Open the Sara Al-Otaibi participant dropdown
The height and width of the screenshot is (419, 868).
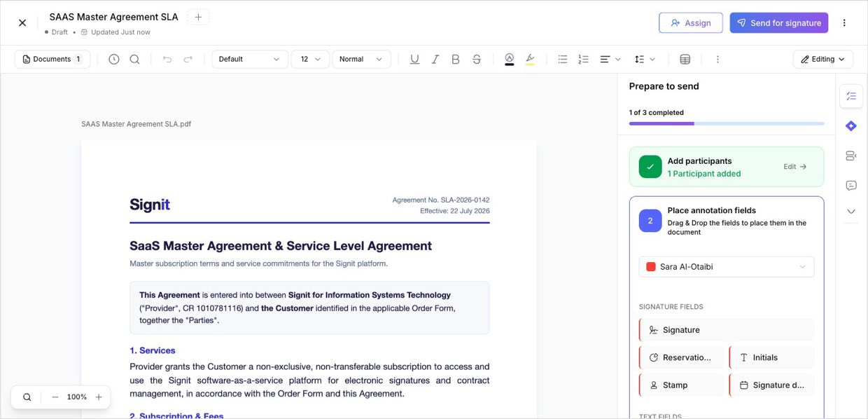click(727, 267)
